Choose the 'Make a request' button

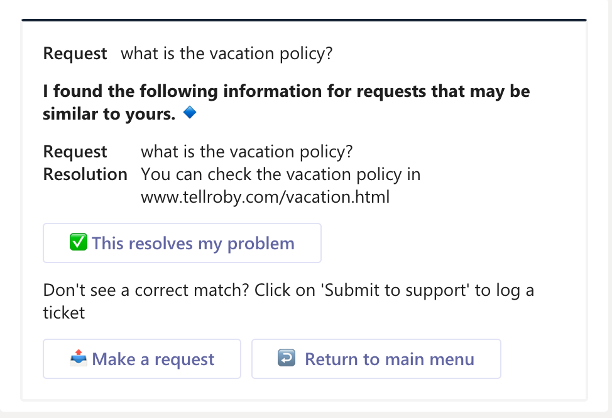142,359
